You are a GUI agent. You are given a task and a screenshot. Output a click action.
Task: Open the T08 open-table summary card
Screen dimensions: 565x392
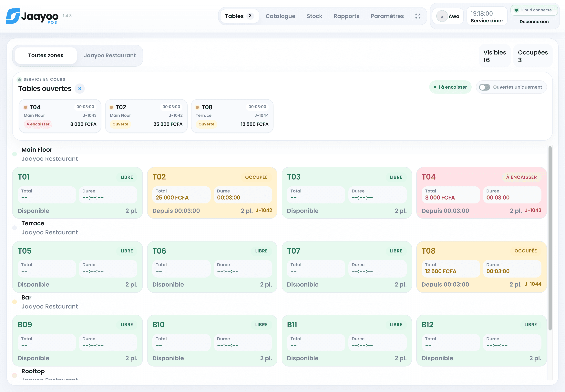click(232, 116)
